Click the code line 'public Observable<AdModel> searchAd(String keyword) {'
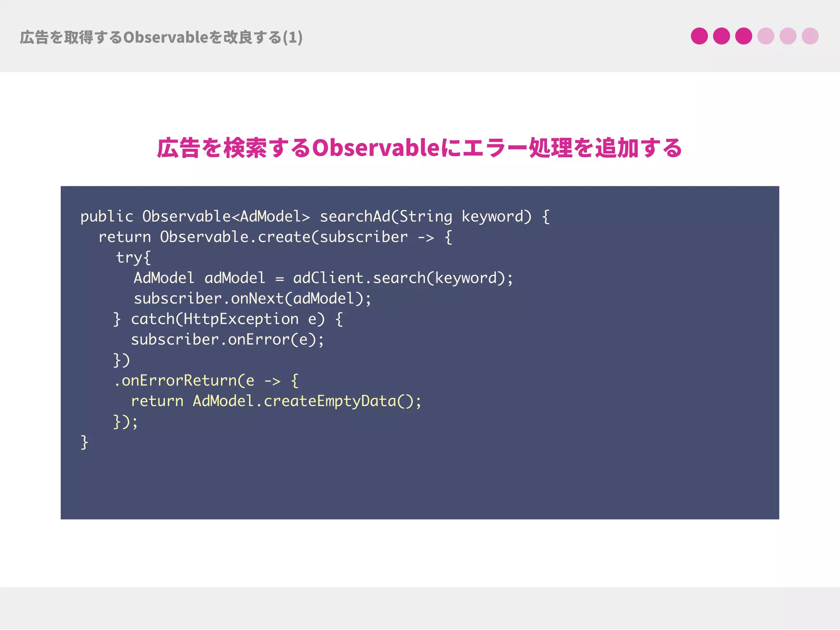Image resolution: width=840 pixels, height=630 pixels. (315, 217)
